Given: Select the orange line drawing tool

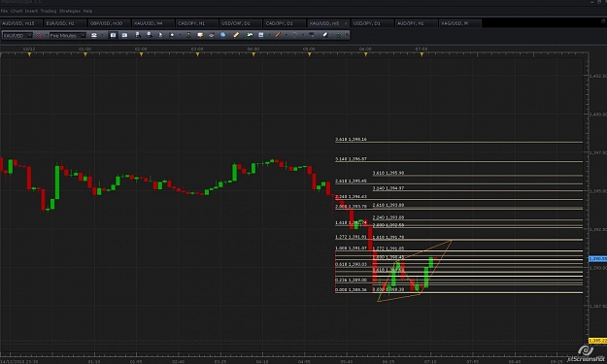Looking at the screenshot, I should [278, 35].
